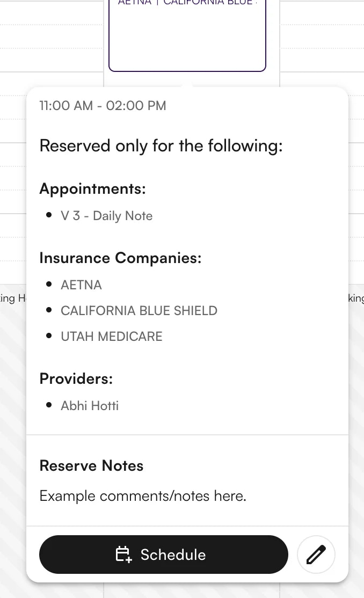Click the Reserve Notes heading
Image resolution: width=364 pixels, height=598 pixels.
[x=91, y=465]
